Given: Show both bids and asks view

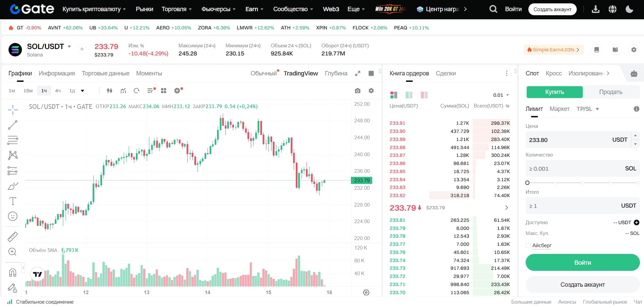Looking at the screenshot, I should (394, 95).
